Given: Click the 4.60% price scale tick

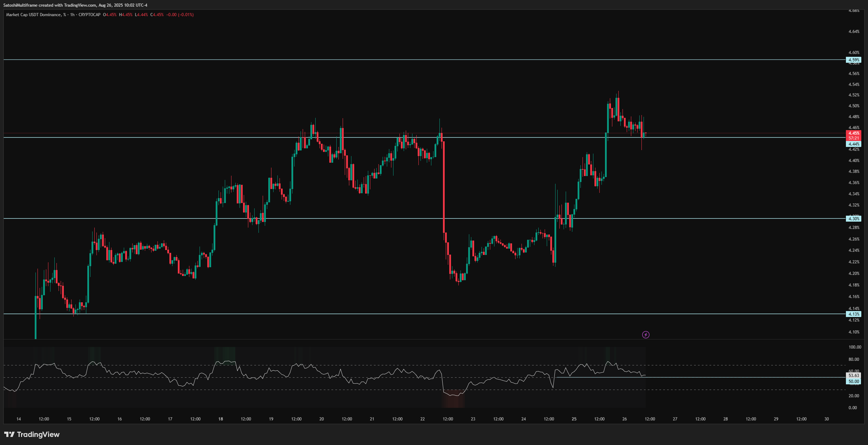Looking at the screenshot, I should (854, 53).
